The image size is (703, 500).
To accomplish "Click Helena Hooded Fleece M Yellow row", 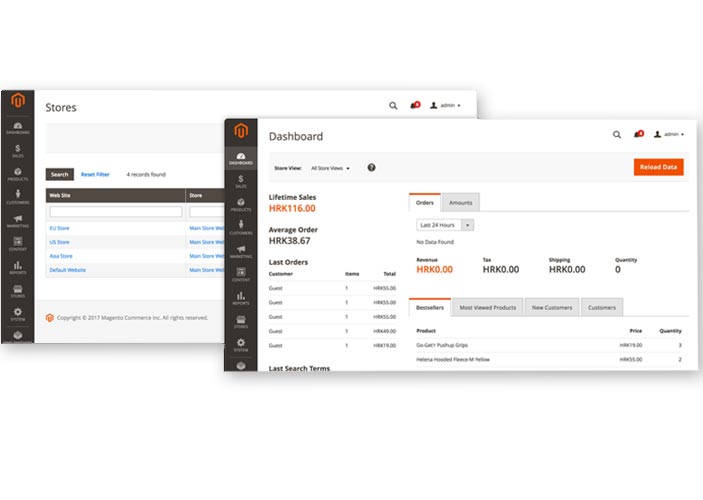I will 549,360.
